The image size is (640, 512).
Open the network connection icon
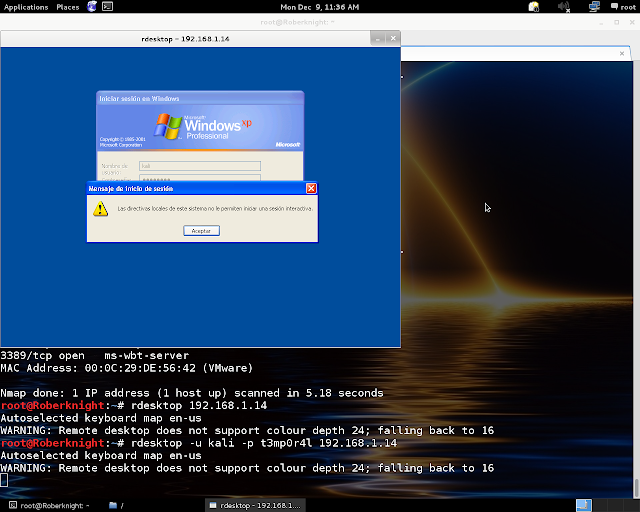tap(594, 7)
